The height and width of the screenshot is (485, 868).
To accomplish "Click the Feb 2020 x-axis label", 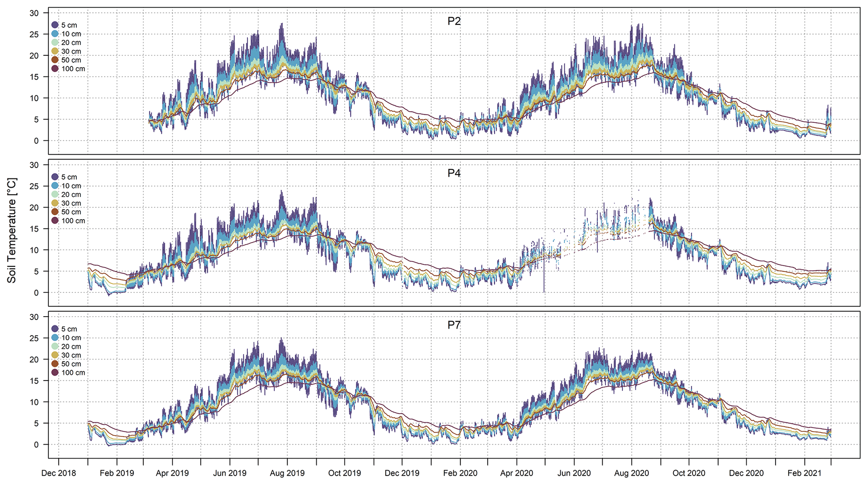I will 460,473.
